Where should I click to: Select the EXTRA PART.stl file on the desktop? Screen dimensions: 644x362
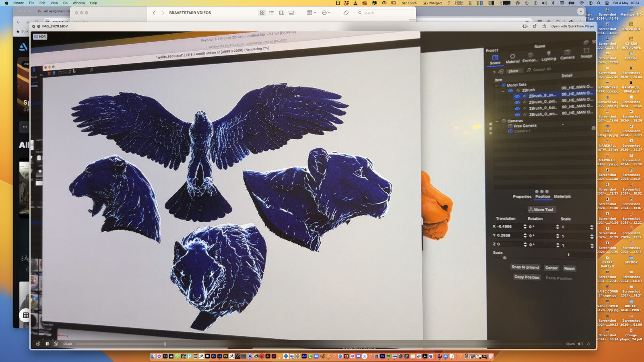(x=607, y=262)
